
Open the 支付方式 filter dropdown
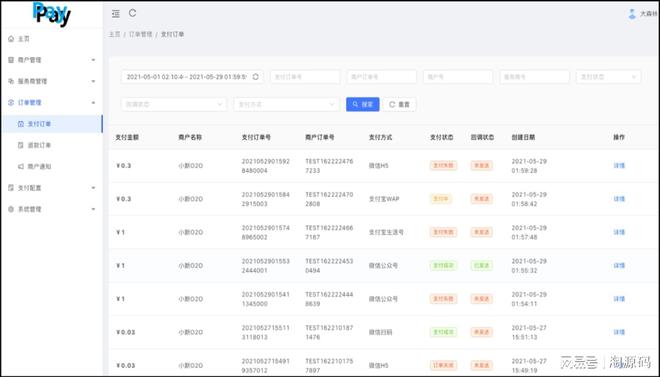pyautogui.click(x=286, y=104)
